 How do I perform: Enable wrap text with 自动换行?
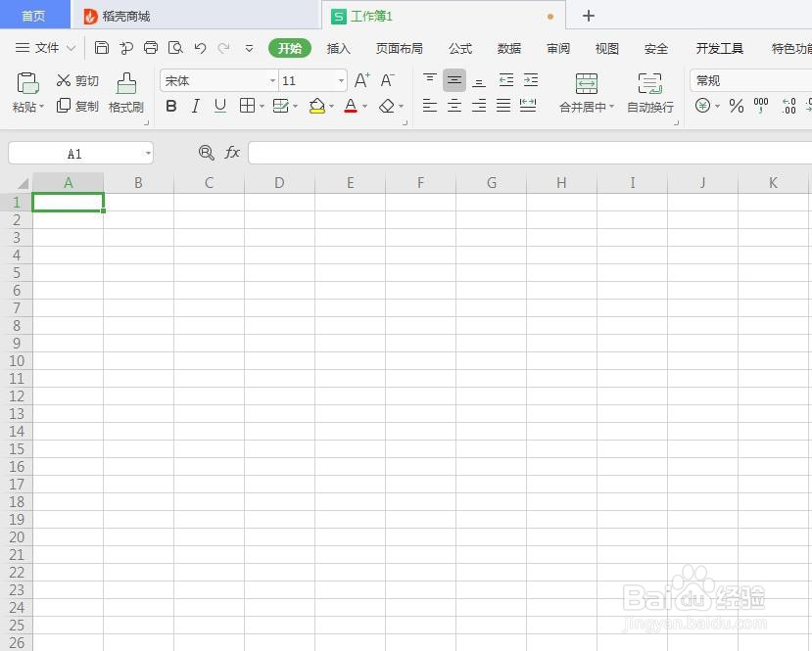(649, 93)
